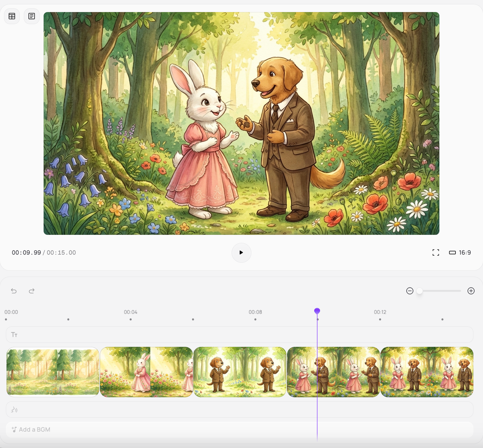Select the rabbit alone scene clip
This screenshot has height=448, width=483.
pyautogui.click(x=146, y=372)
